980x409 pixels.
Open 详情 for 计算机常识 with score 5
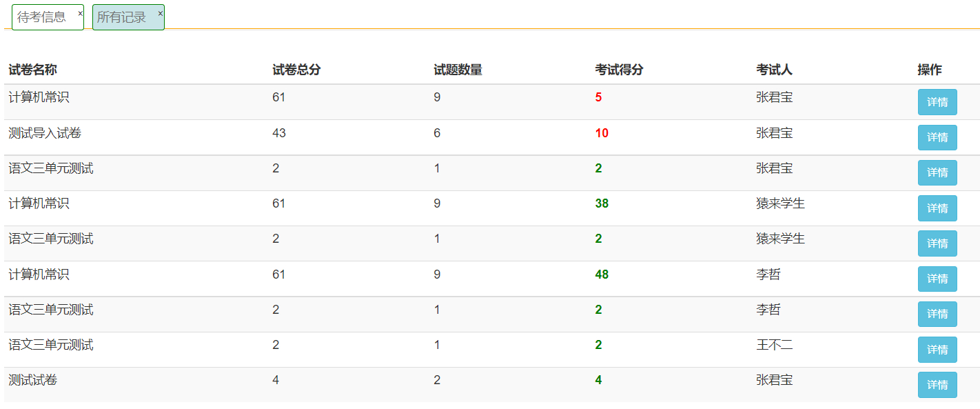937,102
